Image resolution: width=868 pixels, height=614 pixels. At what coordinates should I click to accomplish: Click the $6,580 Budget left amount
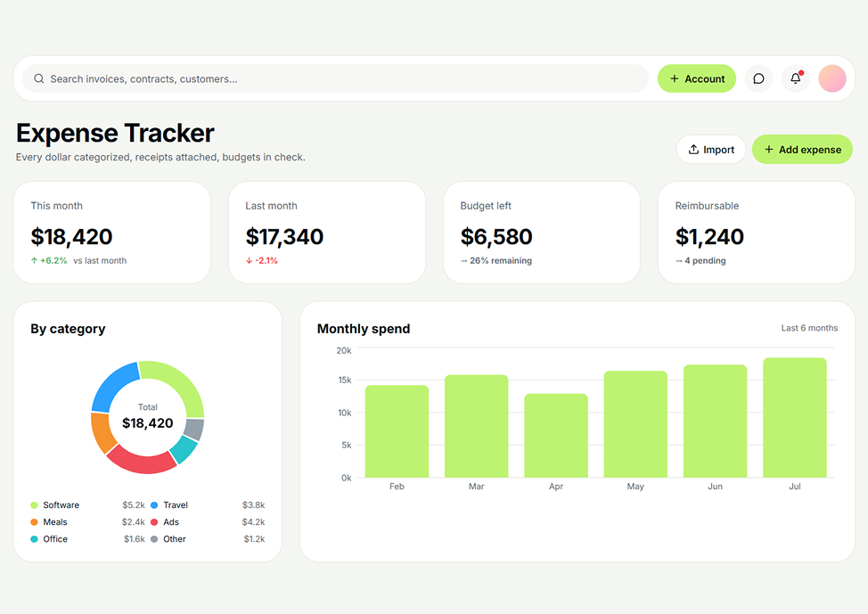(x=496, y=237)
